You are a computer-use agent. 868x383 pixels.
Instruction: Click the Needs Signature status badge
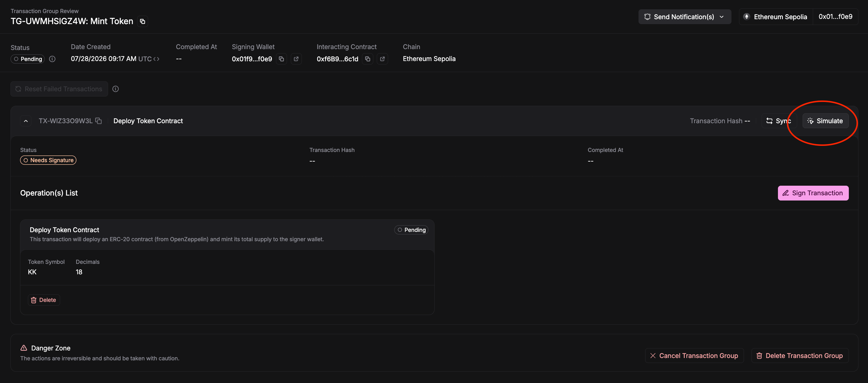pos(48,160)
